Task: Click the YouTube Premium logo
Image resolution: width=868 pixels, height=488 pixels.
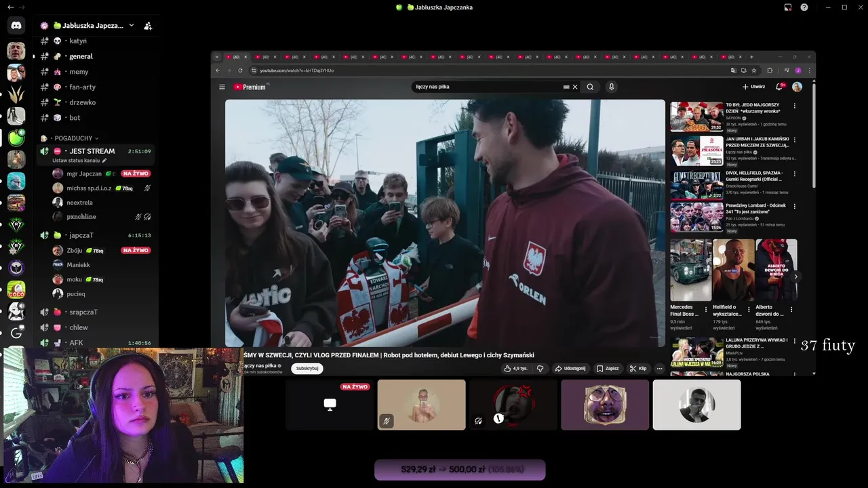Action: click(250, 87)
